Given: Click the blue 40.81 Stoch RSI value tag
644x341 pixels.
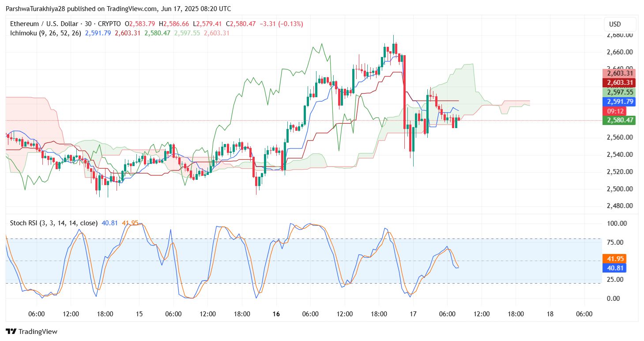Looking at the screenshot, I should point(615,268).
